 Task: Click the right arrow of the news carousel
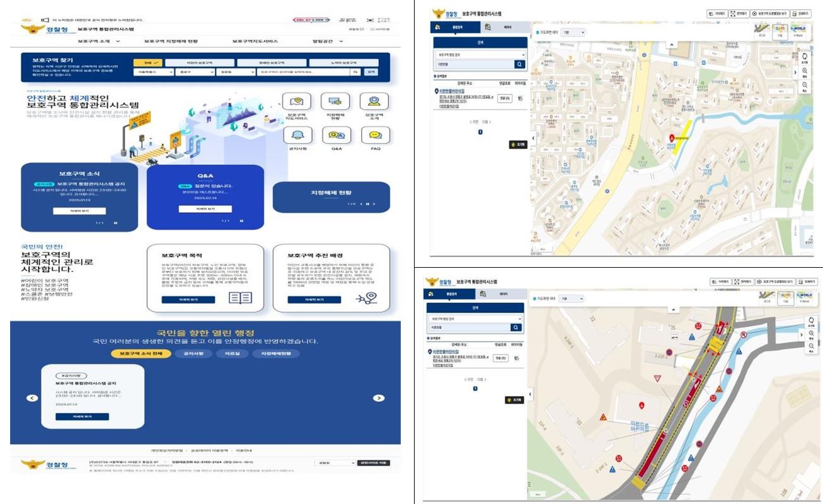tap(379, 398)
